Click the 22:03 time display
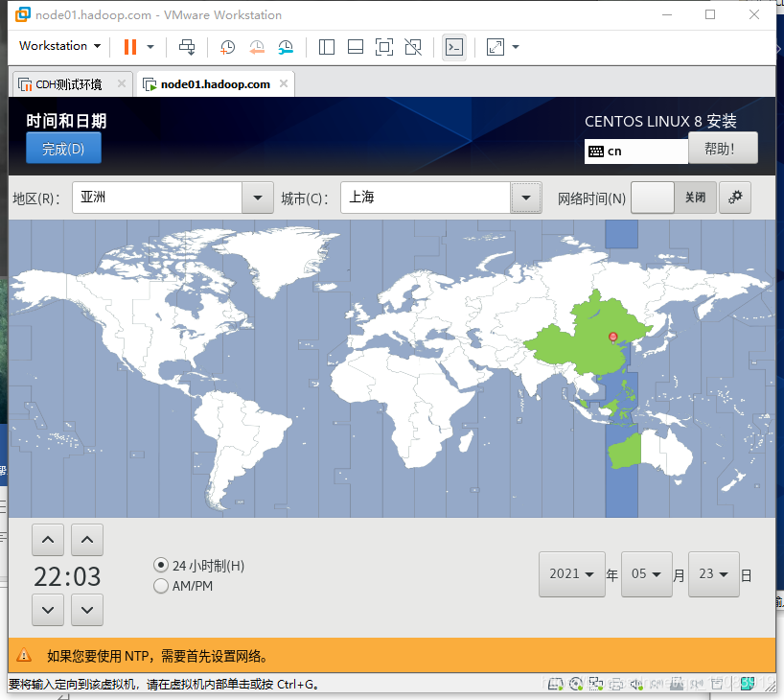This screenshot has width=784, height=700. click(x=67, y=576)
